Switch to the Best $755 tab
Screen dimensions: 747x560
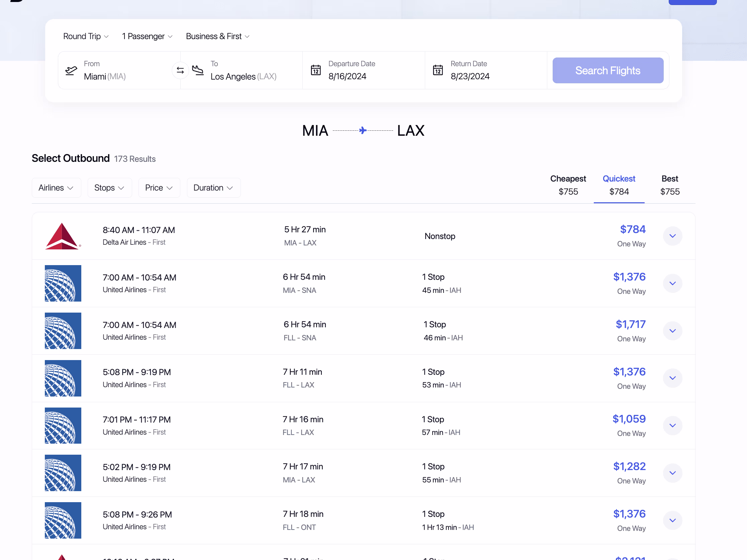(x=670, y=185)
